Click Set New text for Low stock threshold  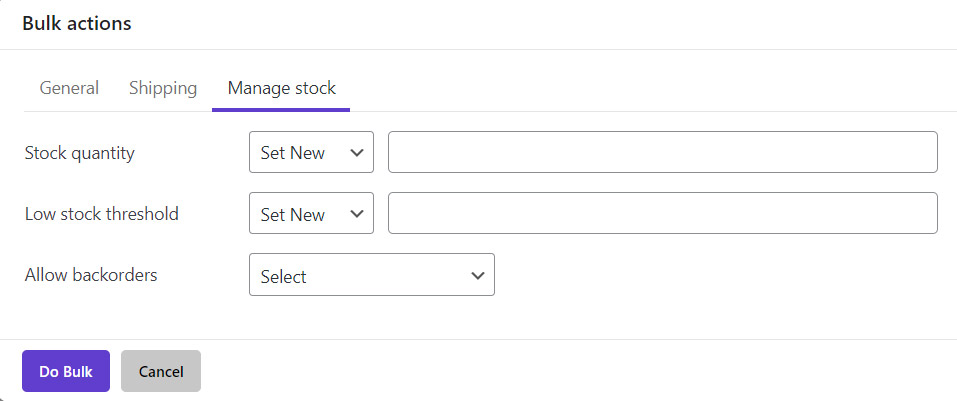293,214
